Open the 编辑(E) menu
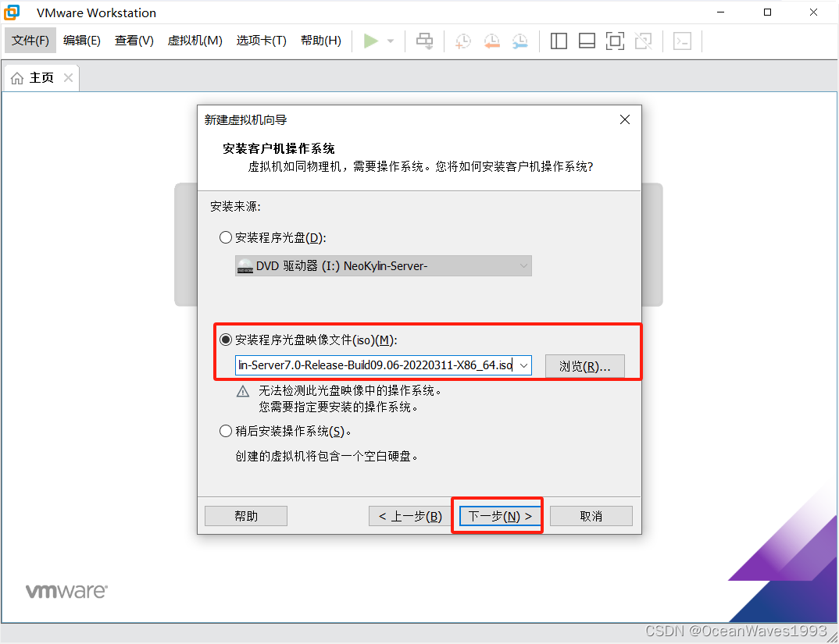 [x=82, y=41]
